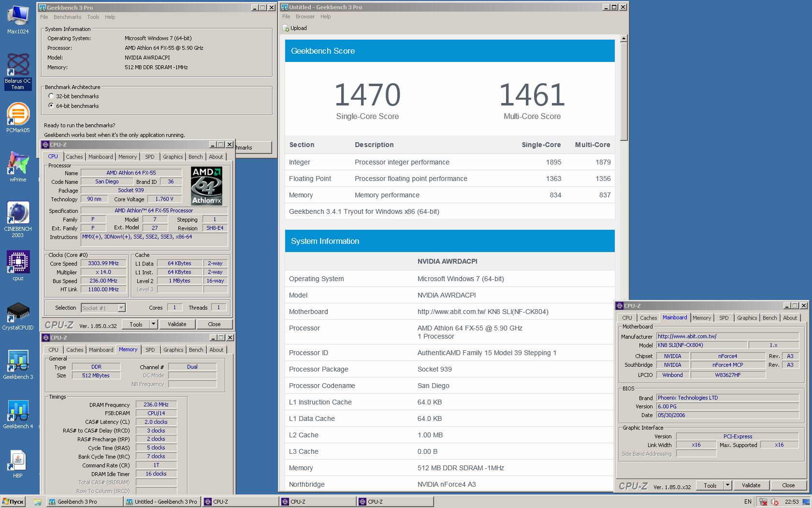Expand the Tools dropdown arrow in the CPU window
This screenshot has height=508, width=812.
[x=154, y=324]
